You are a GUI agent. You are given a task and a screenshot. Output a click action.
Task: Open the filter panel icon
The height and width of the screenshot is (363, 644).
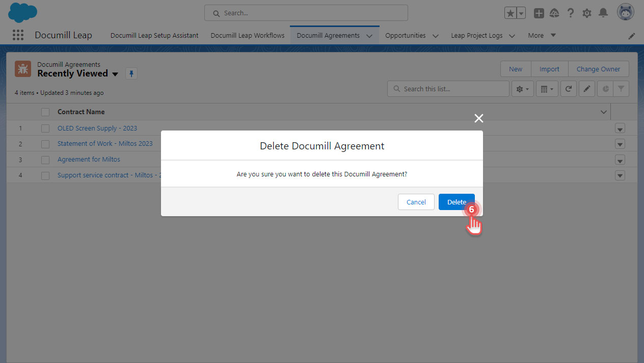coord(621,88)
